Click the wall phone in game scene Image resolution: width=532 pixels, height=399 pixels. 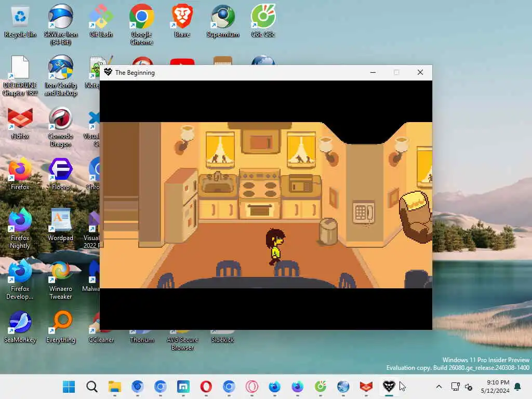[x=364, y=212]
